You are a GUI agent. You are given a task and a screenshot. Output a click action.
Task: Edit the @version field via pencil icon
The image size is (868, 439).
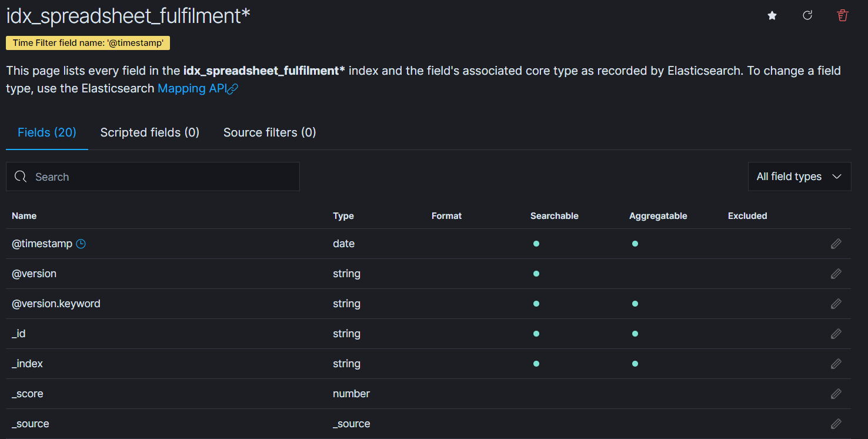tap(836, 274)
